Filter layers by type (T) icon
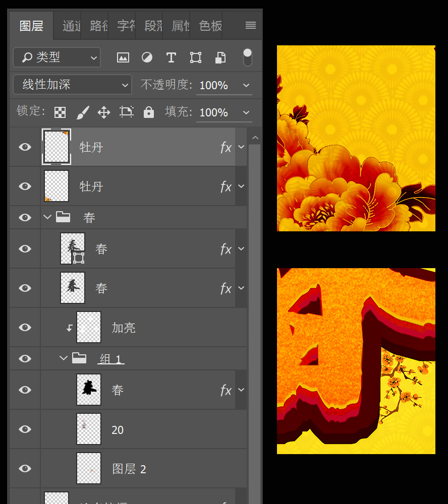448x504 pixels. coord(171,57)
